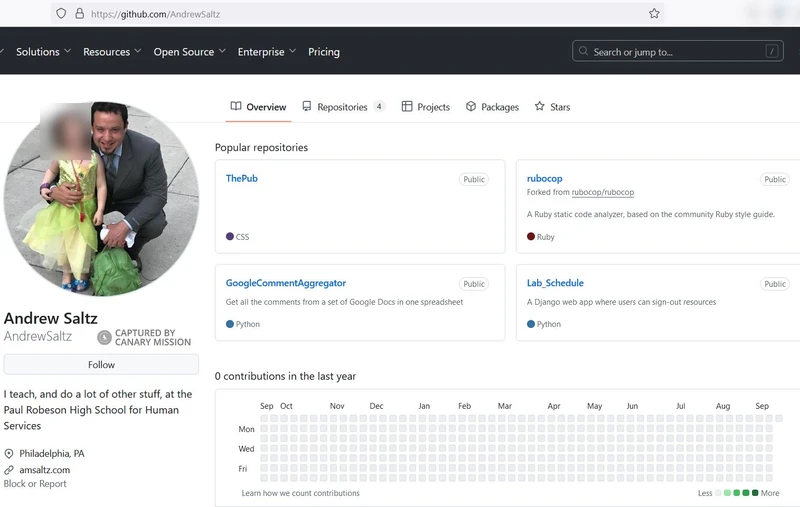Click the tracking protection shield icon

(61, 14)
